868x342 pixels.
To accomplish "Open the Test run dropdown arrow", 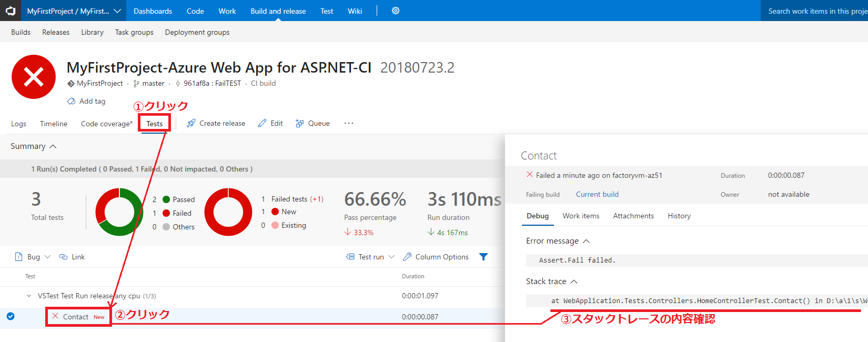I will click(x=391, y=257).
